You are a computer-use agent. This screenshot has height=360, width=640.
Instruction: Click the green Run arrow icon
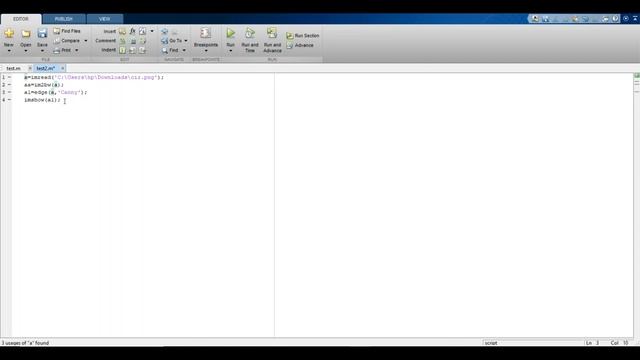point(231,33)
